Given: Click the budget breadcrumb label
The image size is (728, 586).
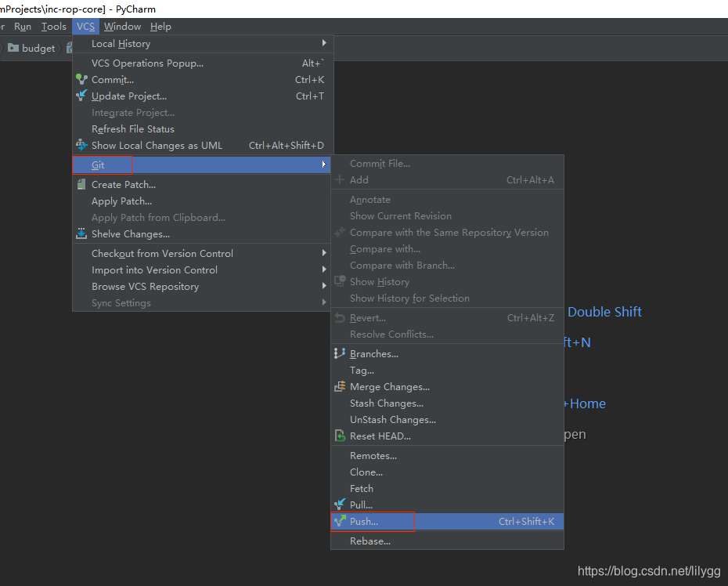Looking at the screenshot, I should pyautogui.click(x=38, y=49).
